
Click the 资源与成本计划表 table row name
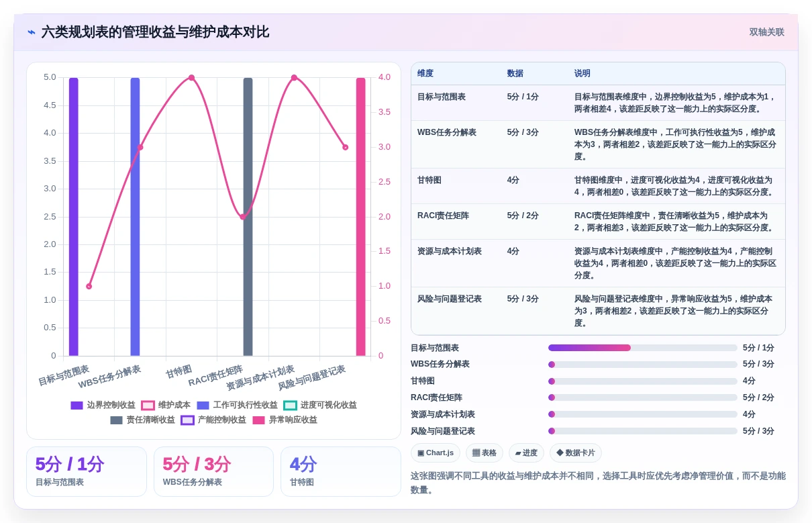coord(450,252)
